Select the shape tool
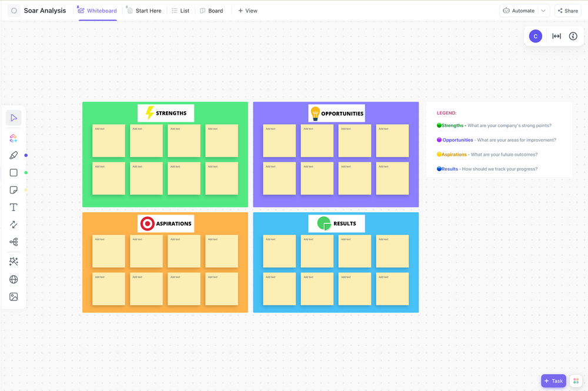 click(14, 172)
